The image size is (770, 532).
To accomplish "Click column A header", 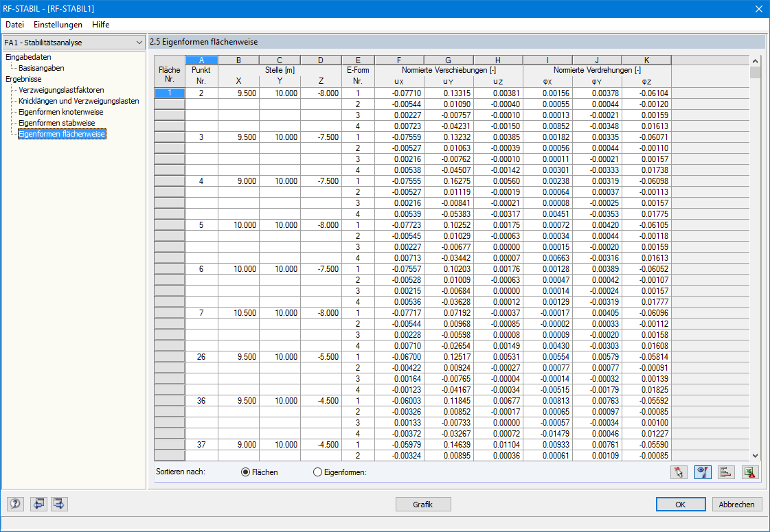I will [x=201, y=60].
